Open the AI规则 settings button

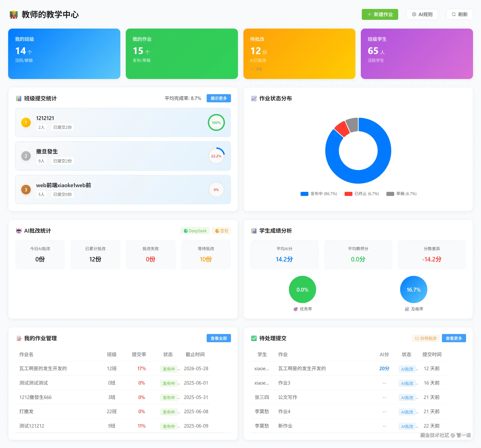tap(422, 15)
